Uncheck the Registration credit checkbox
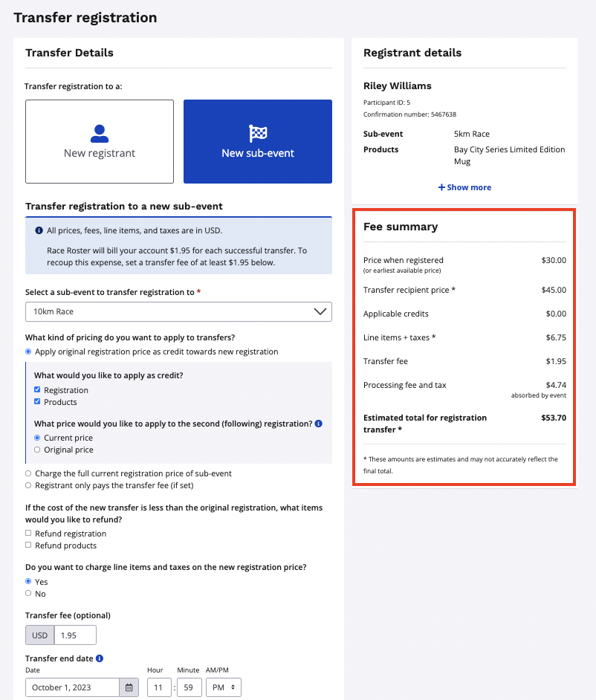596x700 pixels. (x=38, y=390)
